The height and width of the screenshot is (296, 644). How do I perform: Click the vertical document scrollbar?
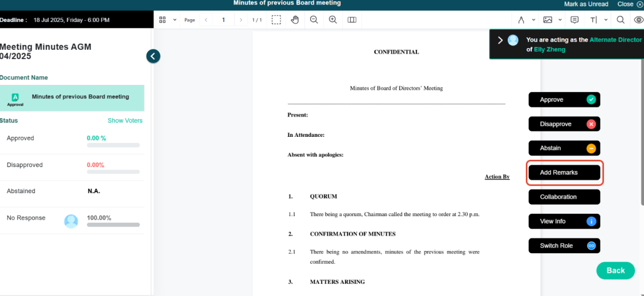click(x=642, y=131)
